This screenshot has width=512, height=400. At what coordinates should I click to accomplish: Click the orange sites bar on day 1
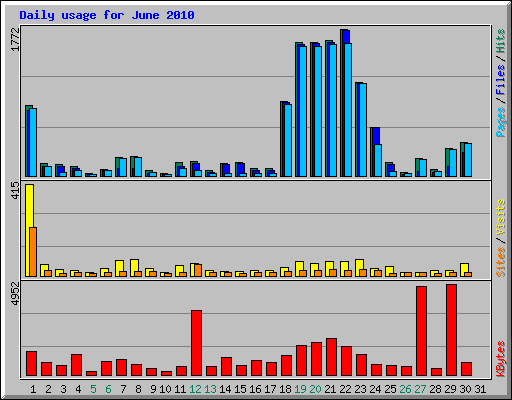(x=33, y=252)
